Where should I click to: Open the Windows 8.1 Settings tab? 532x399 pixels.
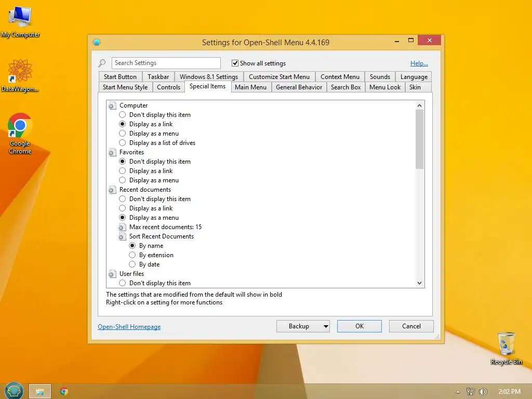click(209, 77)
